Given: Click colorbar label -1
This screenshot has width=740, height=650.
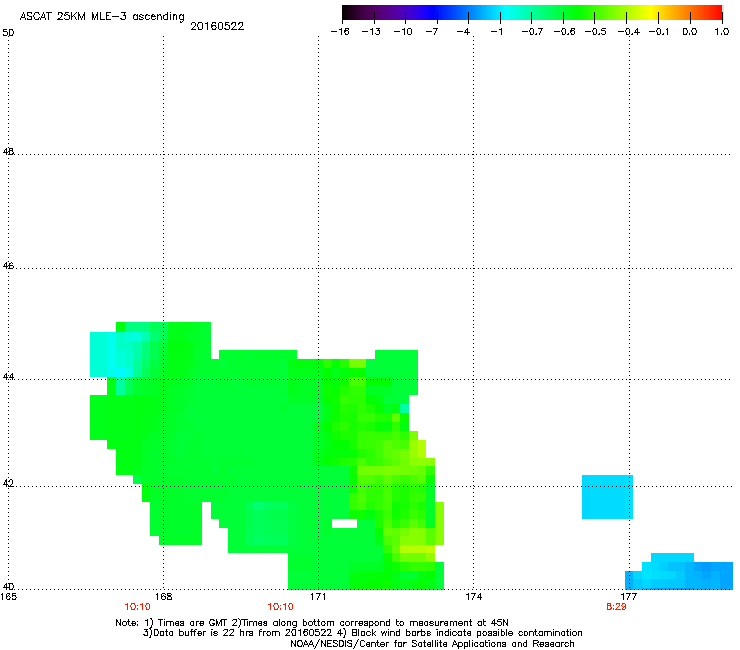Looking at the screenshot, I should coord(496,32).
